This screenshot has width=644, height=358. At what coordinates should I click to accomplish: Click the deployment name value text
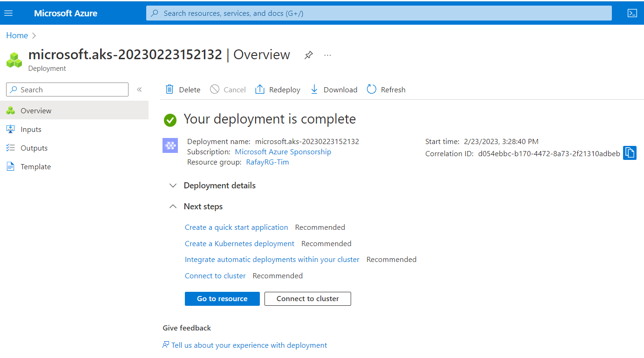coord(307,142)
